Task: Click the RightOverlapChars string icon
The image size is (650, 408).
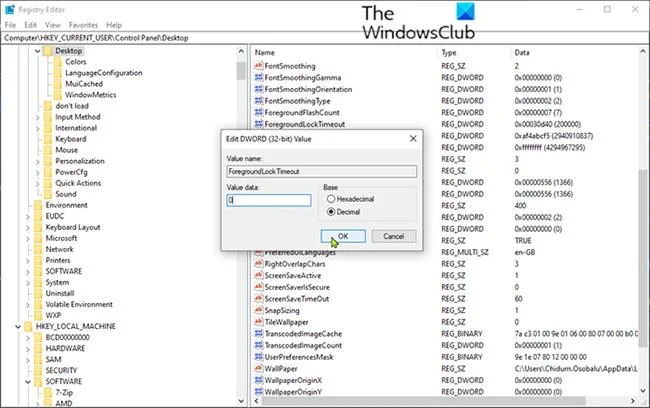Action: point(259,263)
